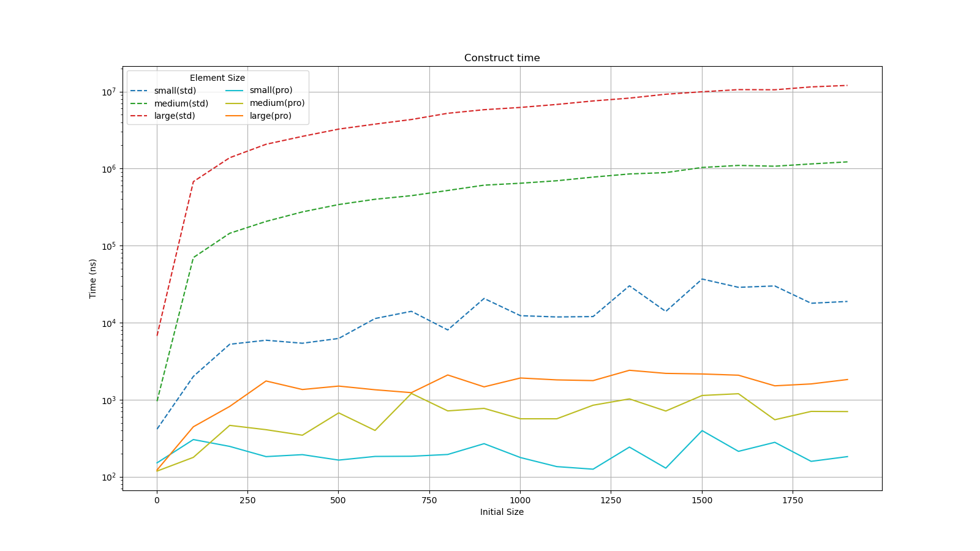Click the 1000 tick label on x-axis
Image resolution: width=980 pixels, height=551 pixels.
520,500
